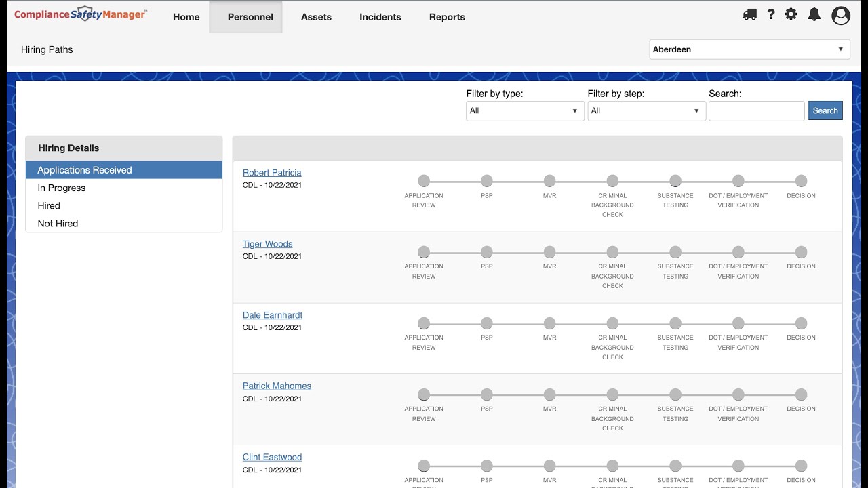Click Patrick Mahomes' Application Review step circle
The image size is (868, 488).
pyautogui.click(x=424, y=394)
